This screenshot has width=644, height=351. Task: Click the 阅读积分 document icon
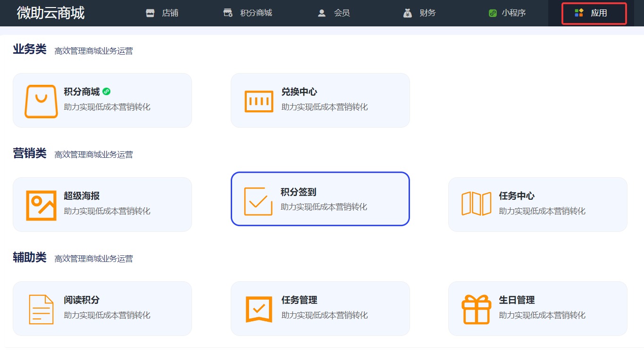[41, 310]
